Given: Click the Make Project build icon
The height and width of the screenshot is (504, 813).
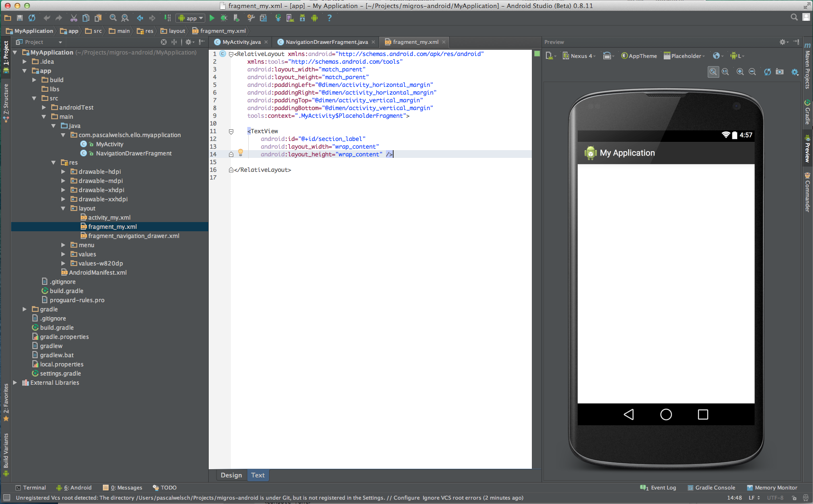Looking at the screenshot, I should [x=167, y=18].
